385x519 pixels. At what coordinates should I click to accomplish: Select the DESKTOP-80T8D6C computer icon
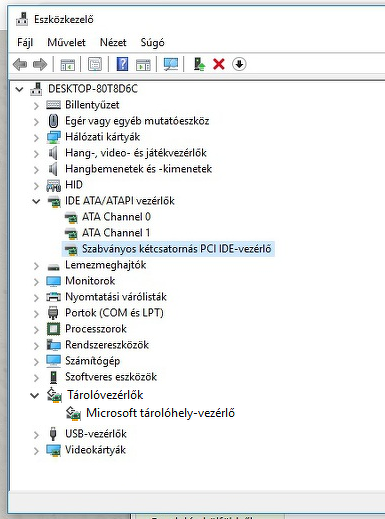tap(36, 89)
